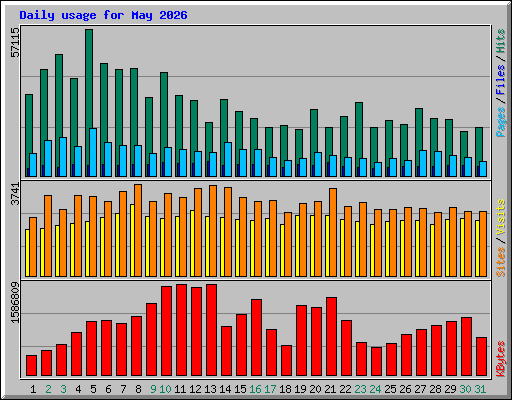This screenshot has width=512, height=400.
Task: Click day 28 on the date axis
Action: click(x=435, y=389)
